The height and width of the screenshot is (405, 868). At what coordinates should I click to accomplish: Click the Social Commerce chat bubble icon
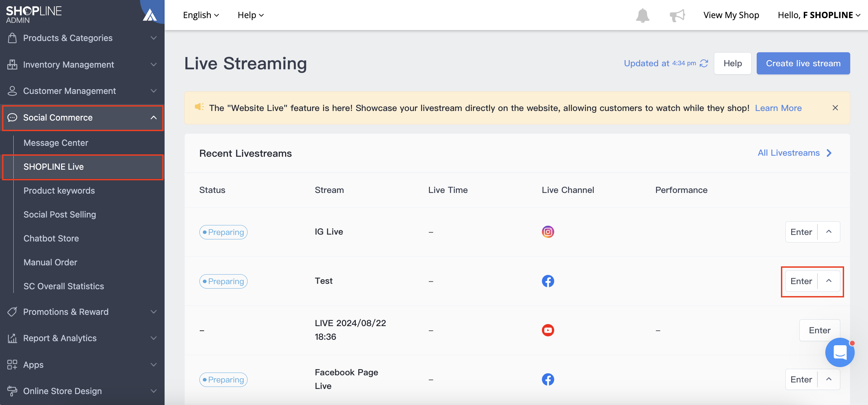tap(12, 117)
